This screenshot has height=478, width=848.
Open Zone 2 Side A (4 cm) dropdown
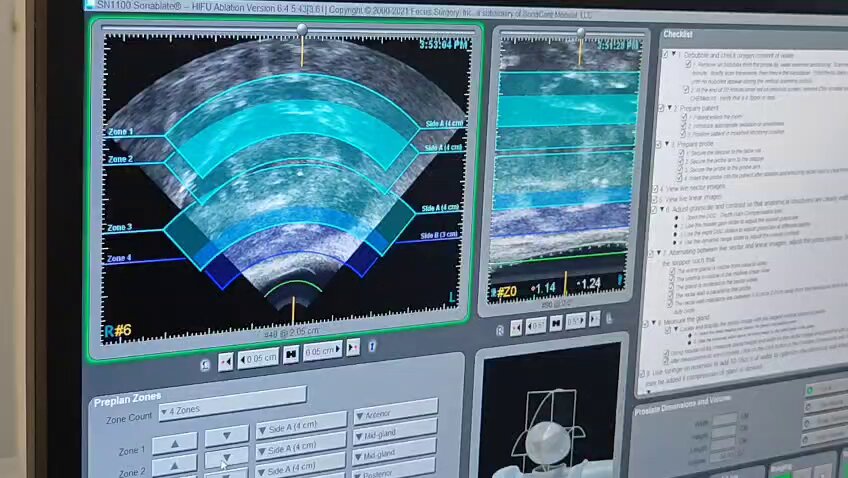(x=301, y=446)
